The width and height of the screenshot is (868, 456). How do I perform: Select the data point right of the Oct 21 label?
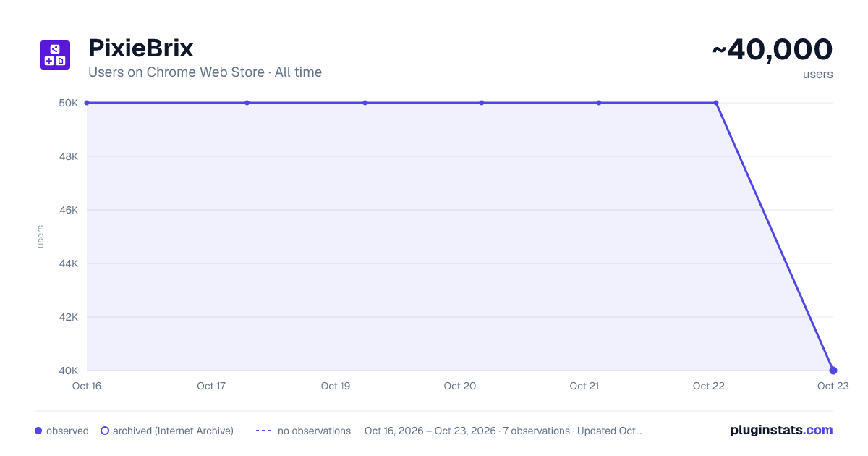coord(599,103)
